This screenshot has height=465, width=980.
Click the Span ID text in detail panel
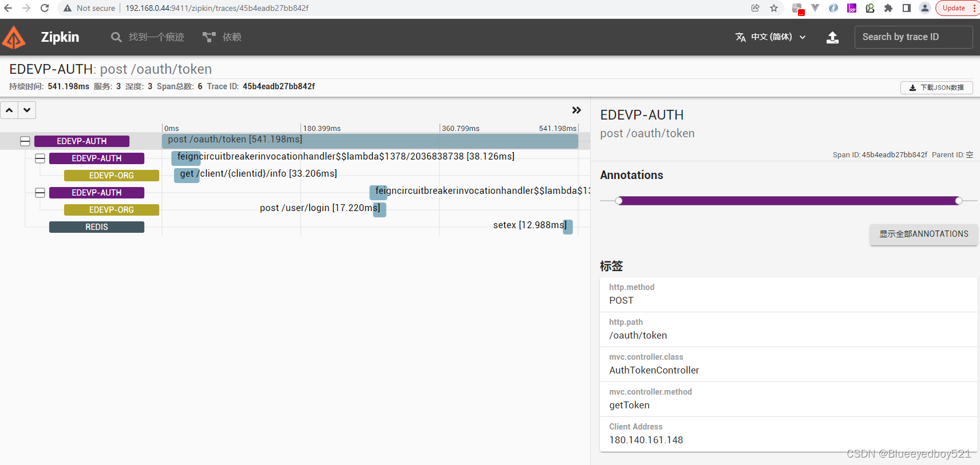[880, 155]
